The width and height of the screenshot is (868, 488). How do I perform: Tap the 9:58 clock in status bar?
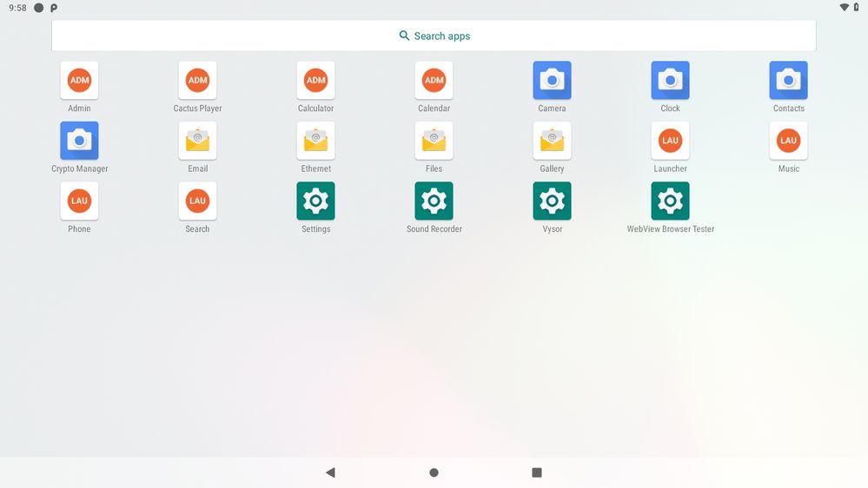(17, 8)
